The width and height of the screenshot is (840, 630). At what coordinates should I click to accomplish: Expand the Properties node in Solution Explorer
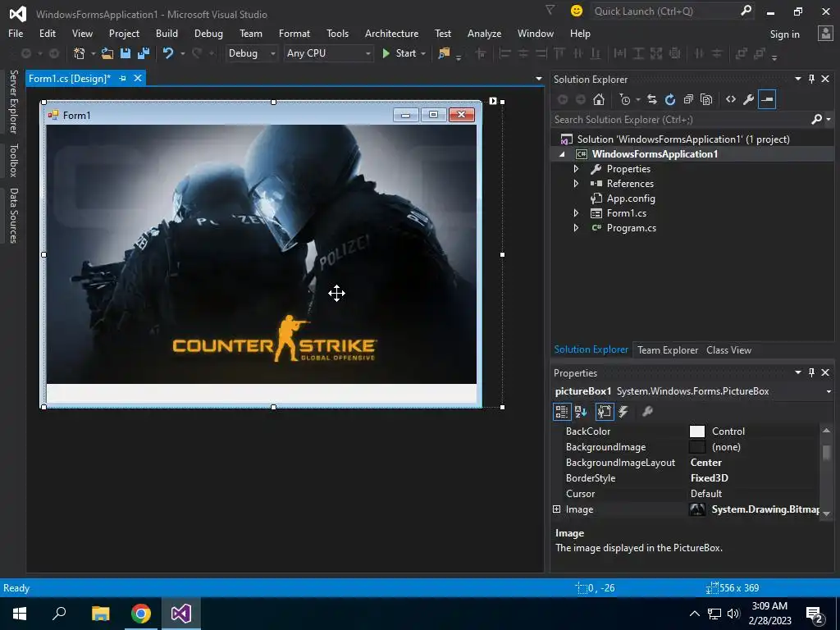pos(577,169)
